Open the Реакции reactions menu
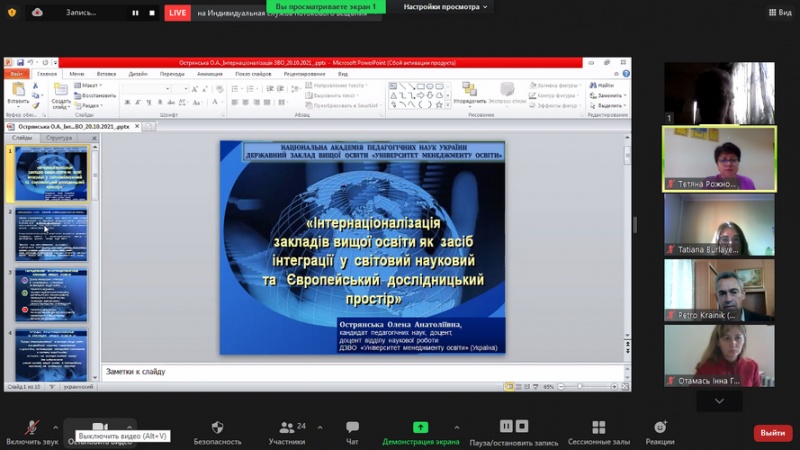Screen dimensions: 800x450 [660, 428]
